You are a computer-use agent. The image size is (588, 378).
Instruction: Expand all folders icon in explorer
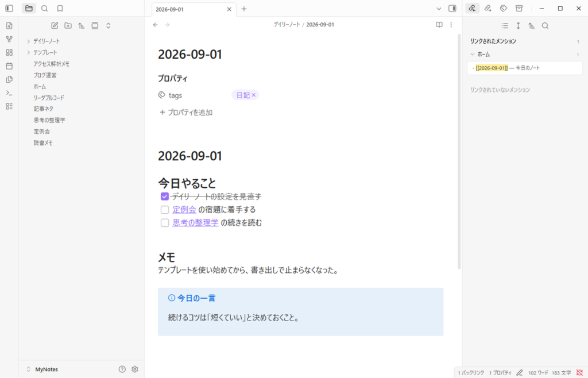point(109,25)
